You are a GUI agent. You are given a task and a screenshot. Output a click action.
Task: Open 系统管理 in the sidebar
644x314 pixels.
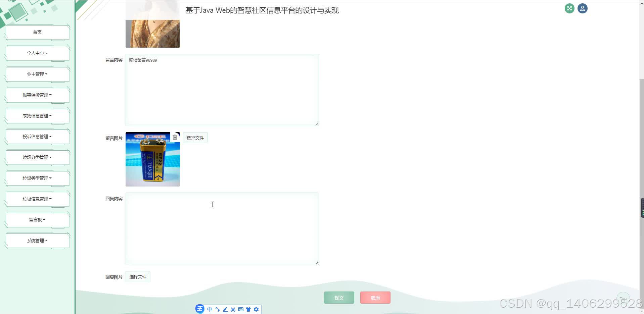tap(37, 241)
